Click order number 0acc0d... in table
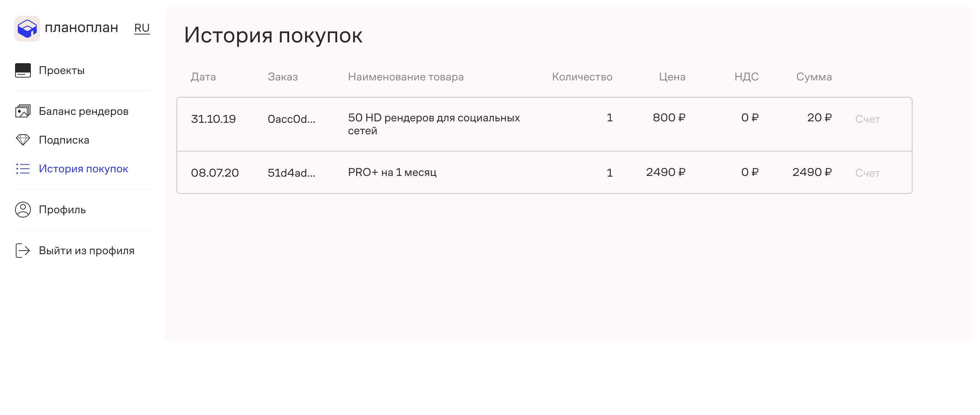The width and height of the screenshot is (980, 415). point(291,119)
